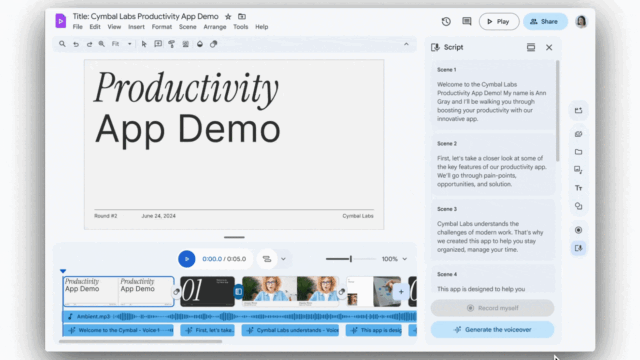Click the timeline view layout icon
The image size is (640, 360).
point(267,259)
